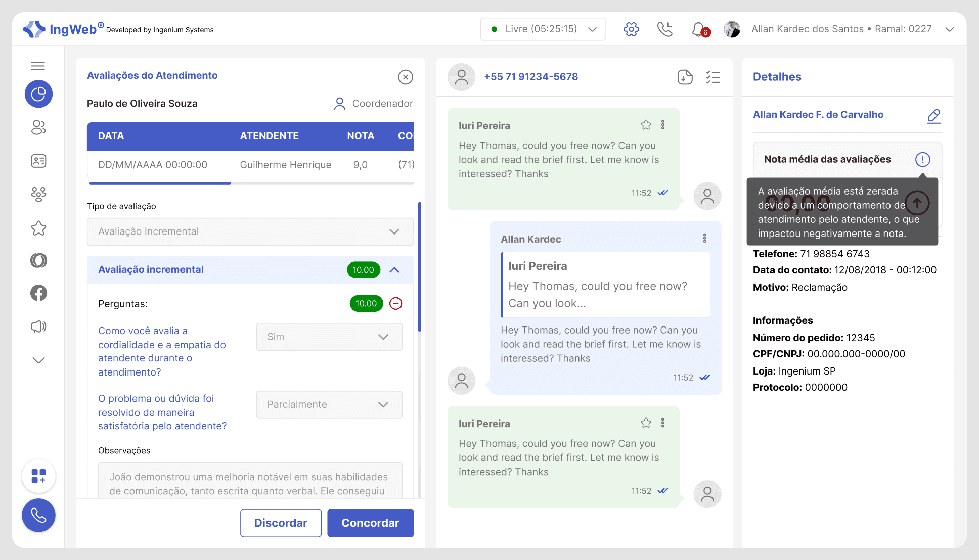Screen dimensions: 979x560
Task: Click the +55 71 91234-5678 phone link
Action: click(x=531, y=77)
